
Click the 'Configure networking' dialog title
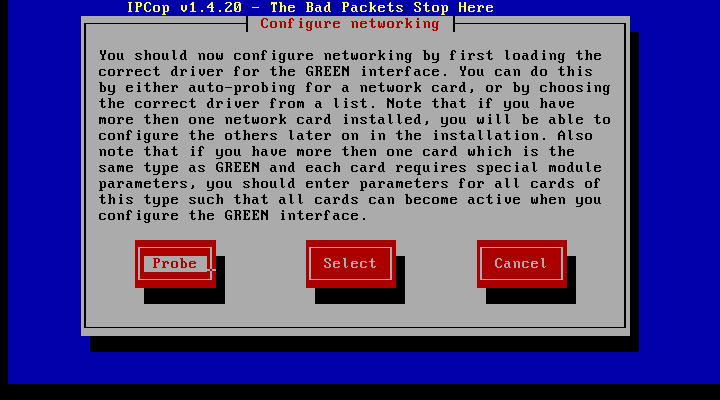[350, 23]
